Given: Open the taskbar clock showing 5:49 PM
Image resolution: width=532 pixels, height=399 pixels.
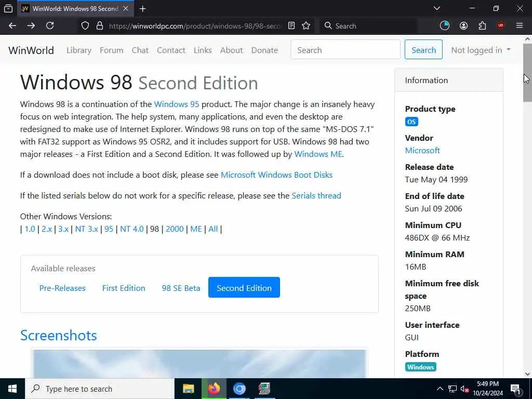Looking at the screenshot, I should [x=488, y=389].
